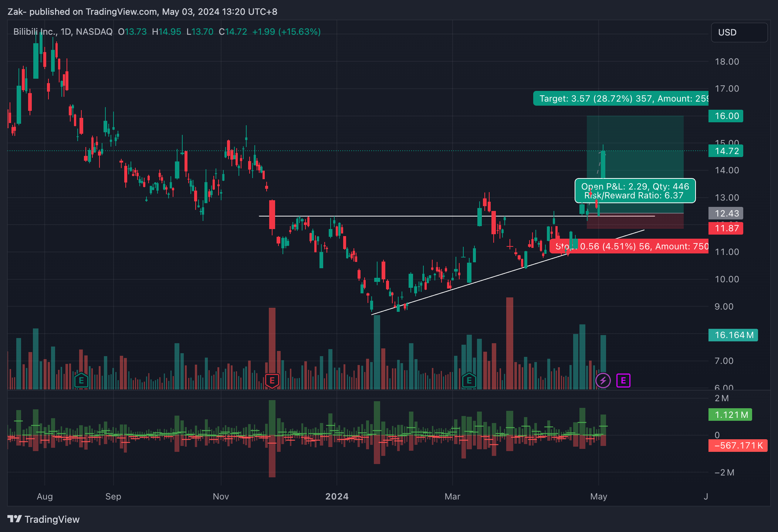Screen dimensions: 778x532
Task: Click the Nov label on time axis
Action: tap(221, 497)
